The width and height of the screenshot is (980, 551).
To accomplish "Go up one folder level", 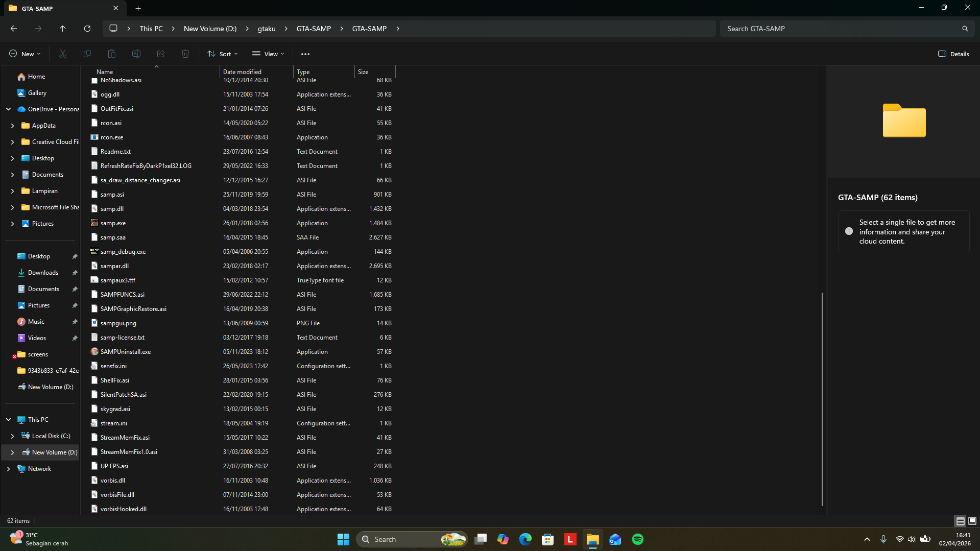I will coord(63,29).
